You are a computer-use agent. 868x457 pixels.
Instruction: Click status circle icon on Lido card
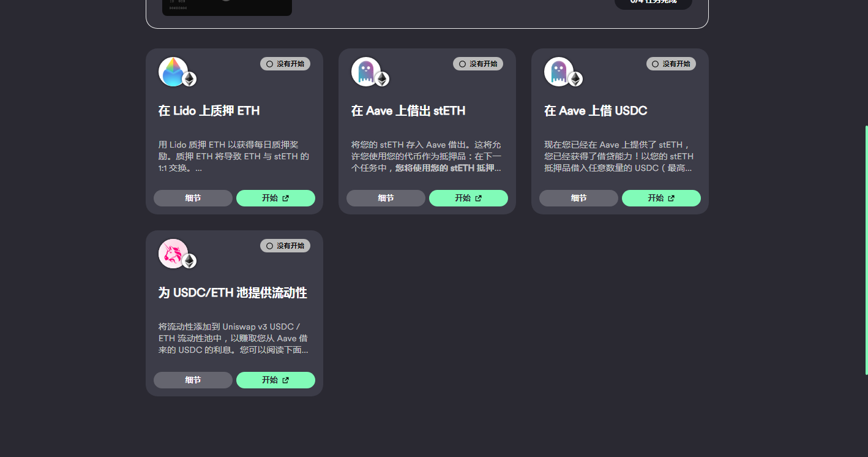coord(269,64)
